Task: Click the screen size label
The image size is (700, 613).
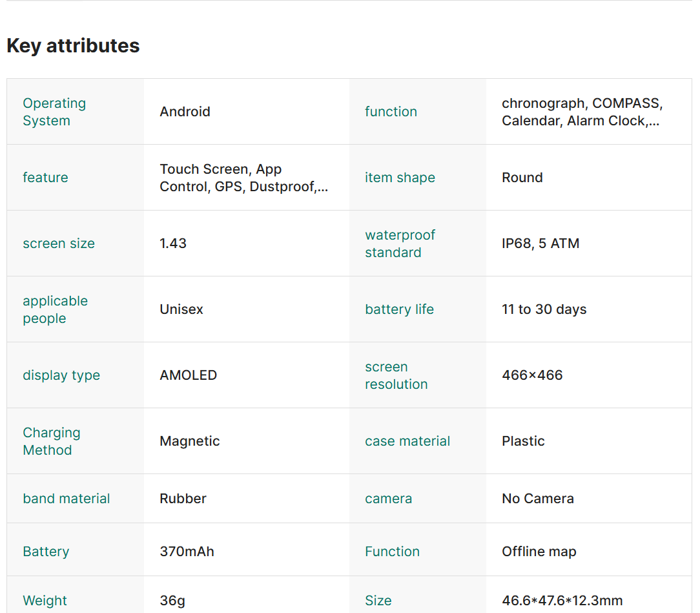Action: tap(59, 244)
